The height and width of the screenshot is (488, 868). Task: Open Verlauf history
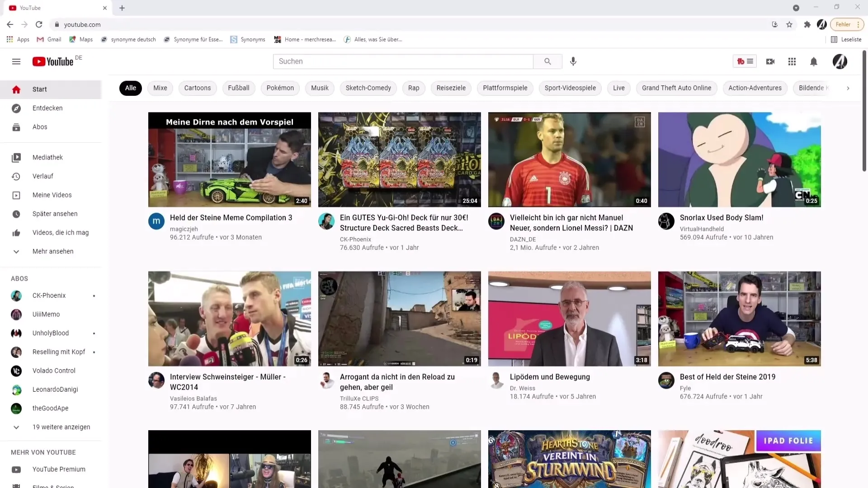tap(51, 176)
